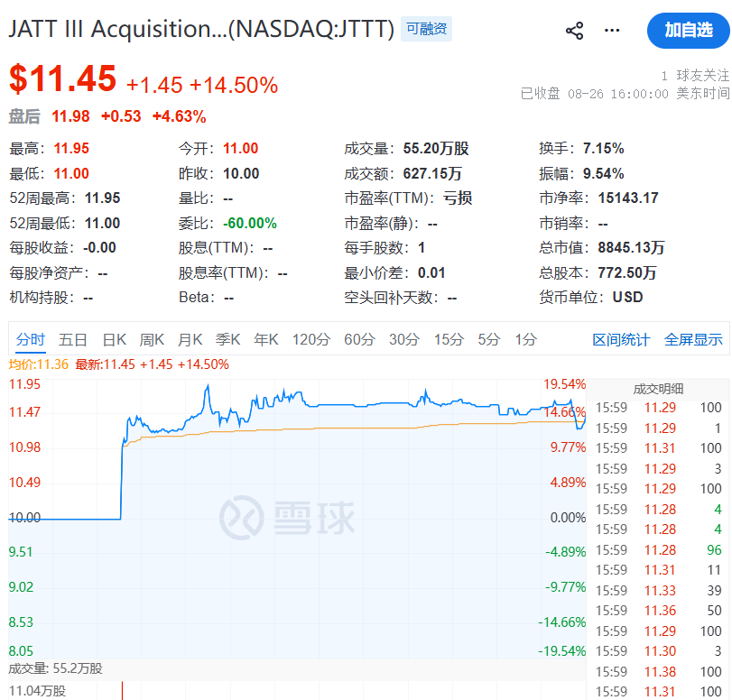Click the 货币单位 USD value
The height and width of the screenshot is (700, 732).
point(627,297)
